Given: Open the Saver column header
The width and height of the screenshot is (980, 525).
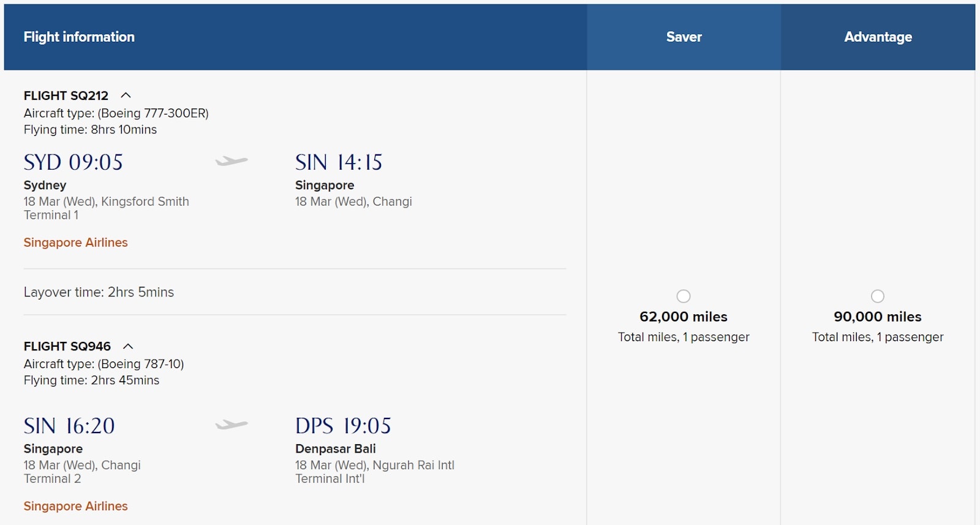Looking at the screenshot, I should point(684,37).
